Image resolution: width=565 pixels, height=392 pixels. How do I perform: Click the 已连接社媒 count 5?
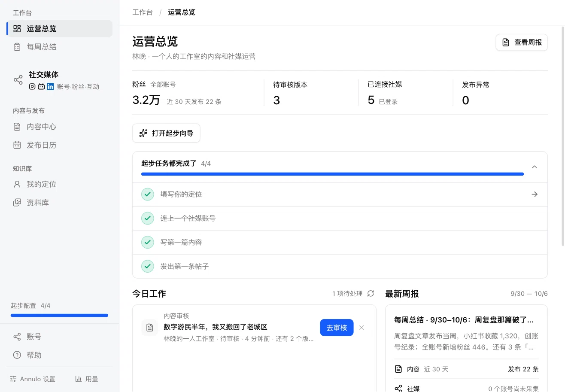371,100
